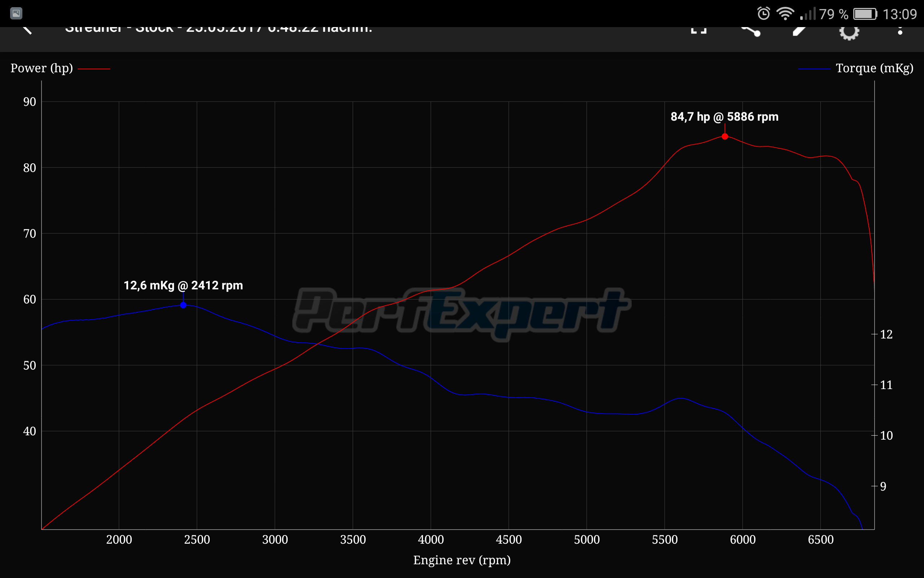Screen dimensions: 924x578
Task: Tap the 5500 rpm axis label
Action: (x=665, y=539)
